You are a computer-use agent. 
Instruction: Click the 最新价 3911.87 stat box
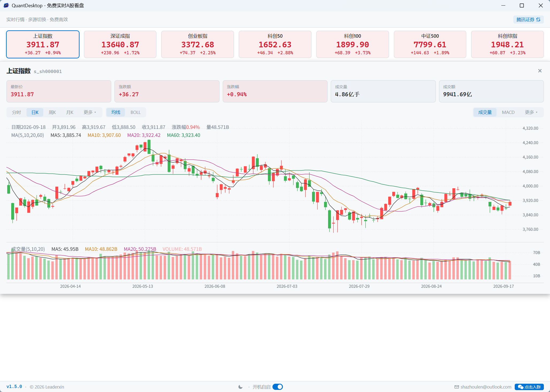[x=59, y=91]
